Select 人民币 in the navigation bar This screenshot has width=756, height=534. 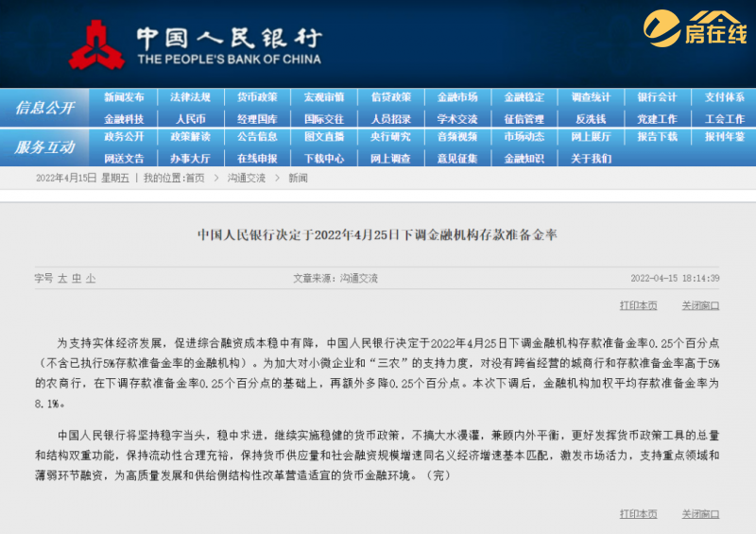[x=190, y=119]
